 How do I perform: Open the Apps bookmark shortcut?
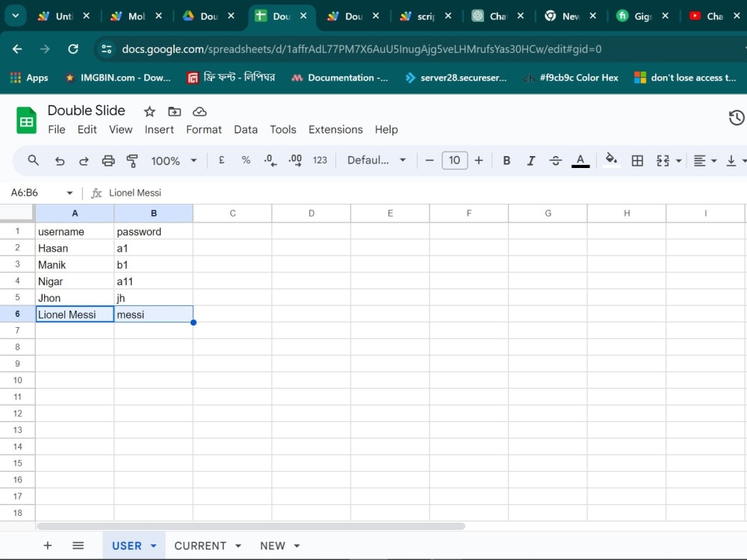click(30, 78)
